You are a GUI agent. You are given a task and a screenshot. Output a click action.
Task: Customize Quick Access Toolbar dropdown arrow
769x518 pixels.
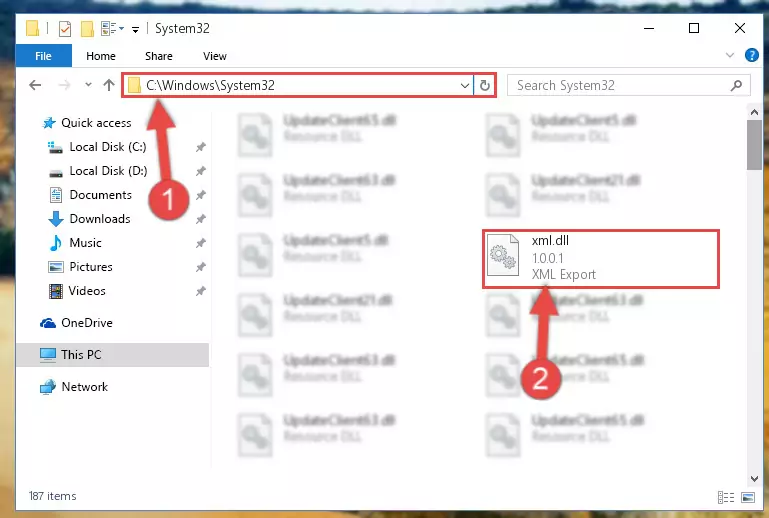135,30
